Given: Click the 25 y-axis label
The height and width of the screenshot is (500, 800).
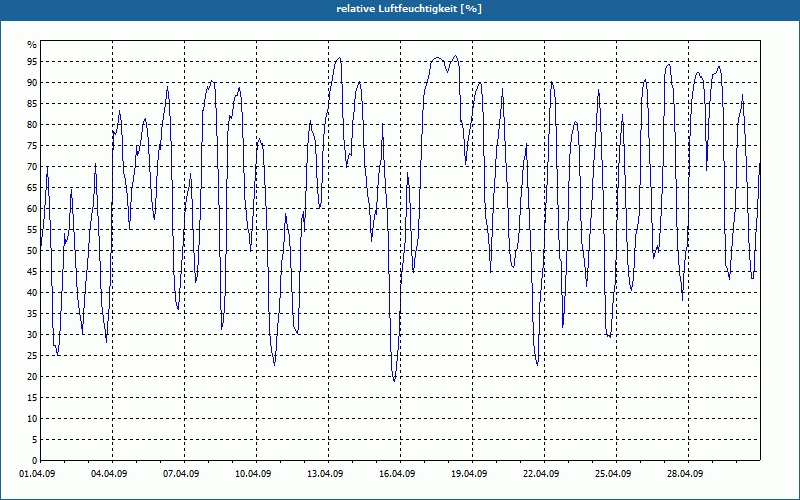Looking at the screenshot, I should pyautogui.click(x=32, y=355).
